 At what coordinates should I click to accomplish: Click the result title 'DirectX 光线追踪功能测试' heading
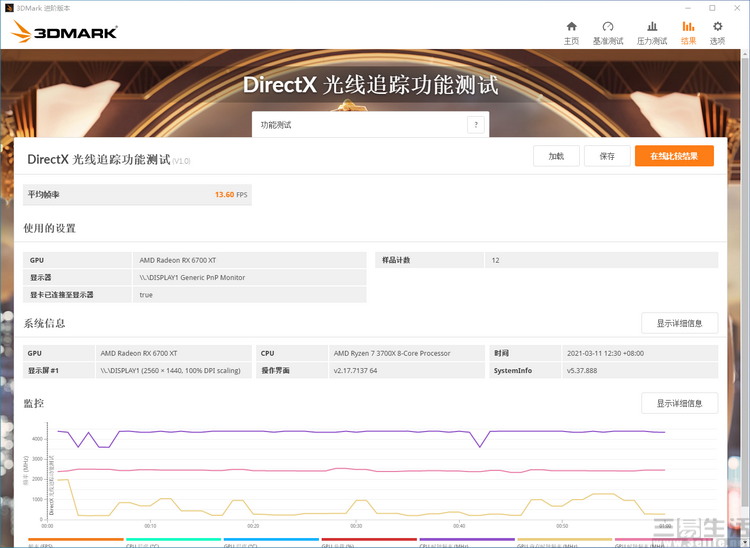(x=99, y=159)
